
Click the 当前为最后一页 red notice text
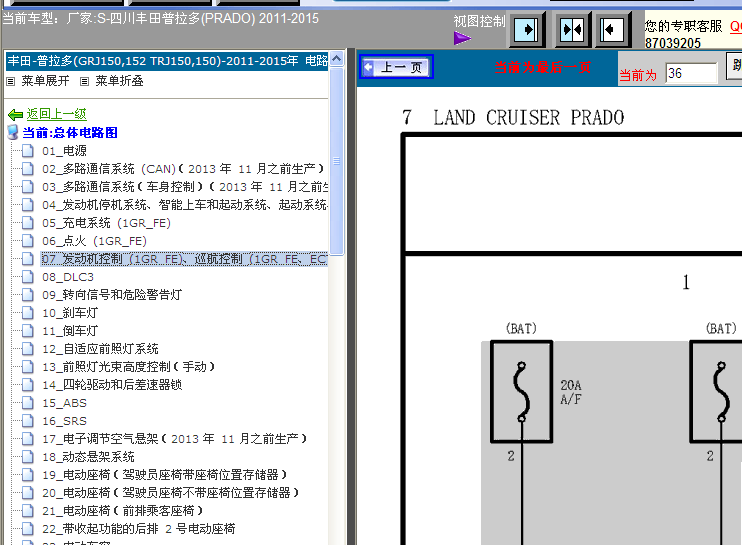coord(542,68)
